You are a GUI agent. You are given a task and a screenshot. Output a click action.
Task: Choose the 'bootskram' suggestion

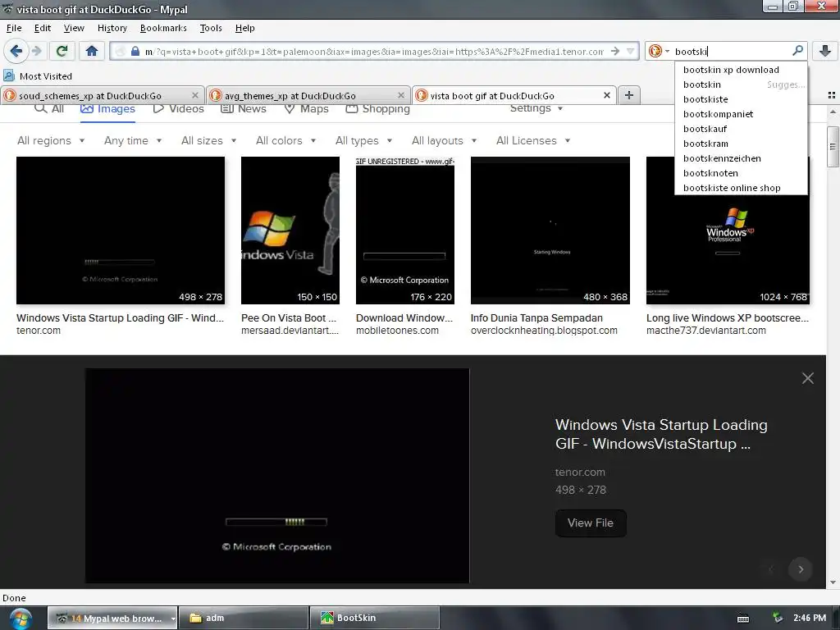741,144
